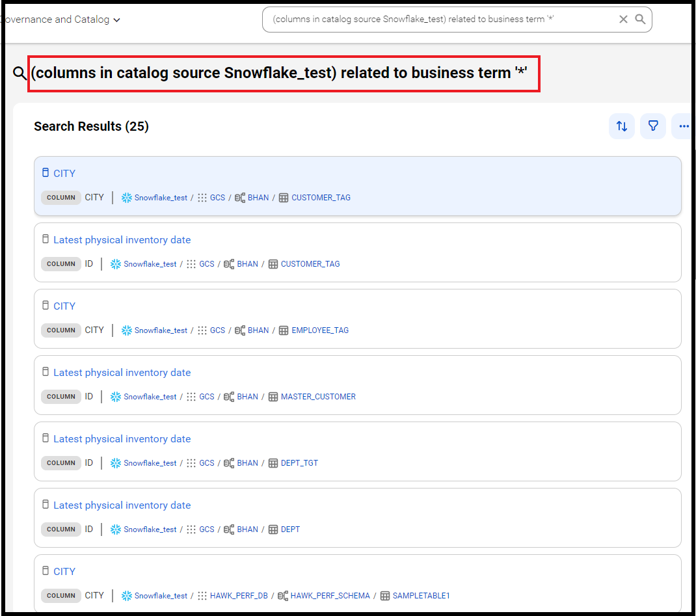Image resolution: width=696 pixels, height=616 pixels.
Task: Open the sort results icon
Action: point(621,126)
